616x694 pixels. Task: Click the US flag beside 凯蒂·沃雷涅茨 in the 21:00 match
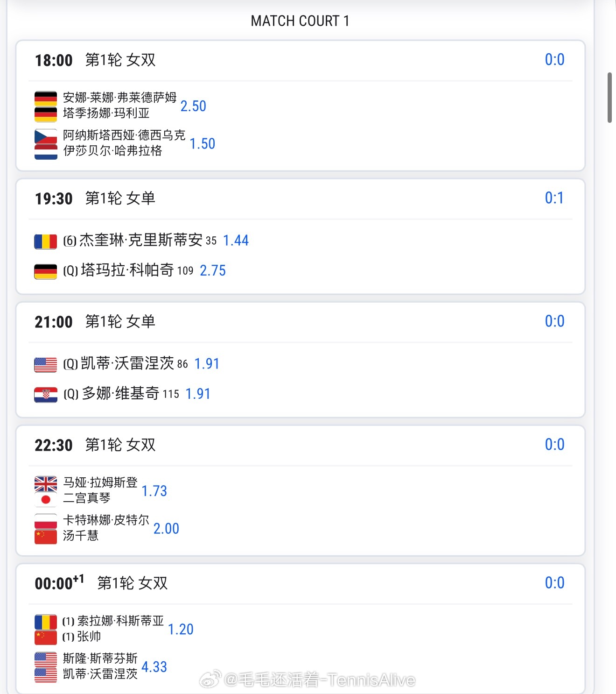(x=46, y=364)
